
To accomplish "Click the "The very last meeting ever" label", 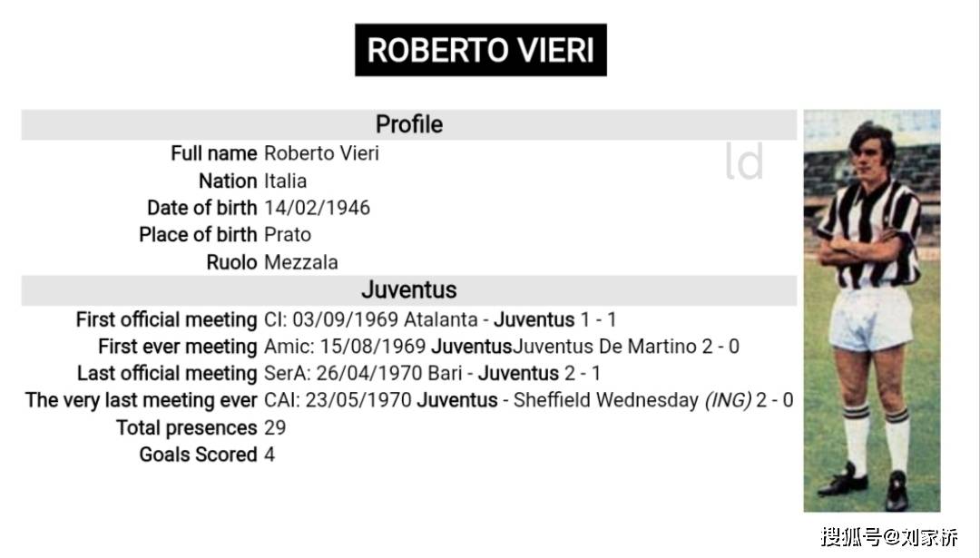I will click(141, 401).
